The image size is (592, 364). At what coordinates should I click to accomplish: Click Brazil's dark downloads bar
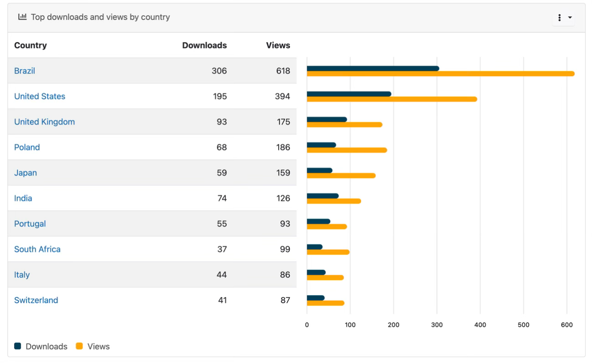[x=373, y=69]
